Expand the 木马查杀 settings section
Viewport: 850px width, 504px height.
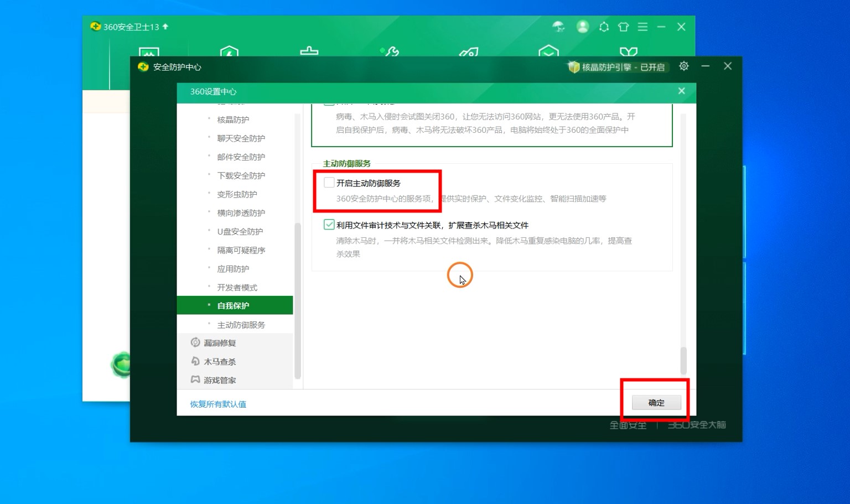[220, 362]
